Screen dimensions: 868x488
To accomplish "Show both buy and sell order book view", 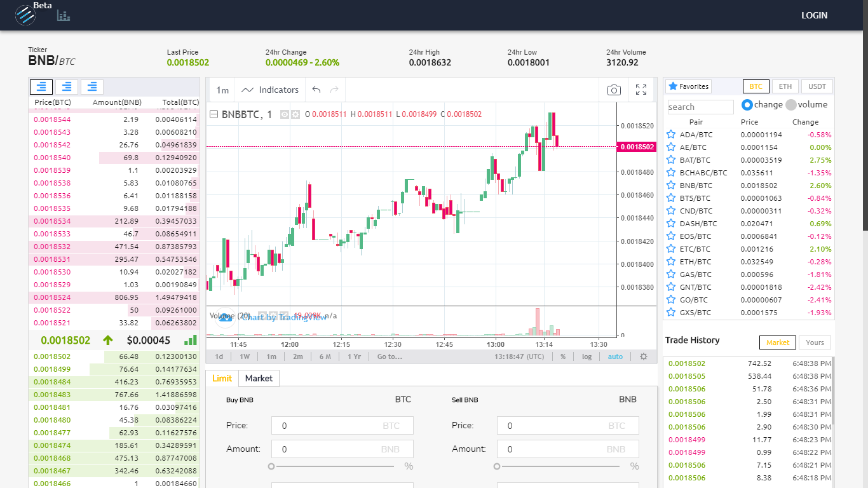I will pos(41,87).
